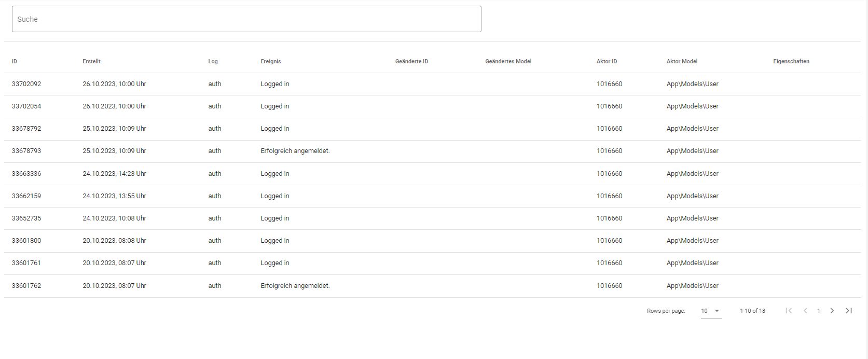Select the log entry with ID 33678793
Viewport: 868px width, 359px height.
coord(26,151)
